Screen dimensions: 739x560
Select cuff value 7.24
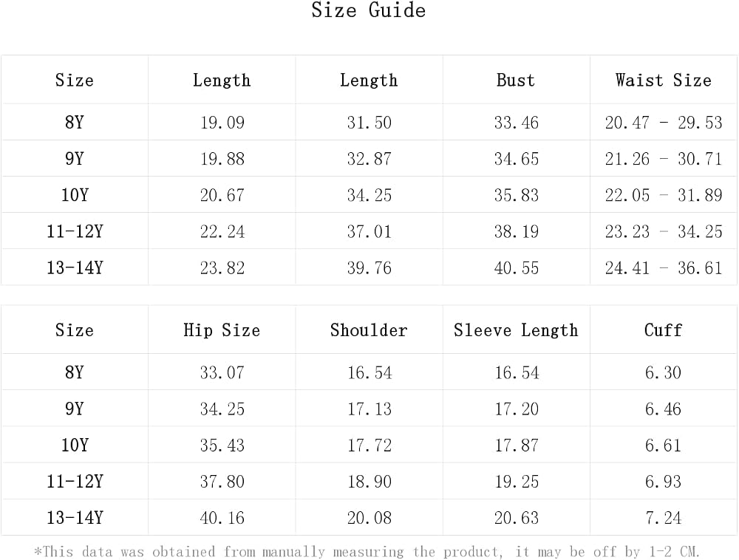coord(663,518)
